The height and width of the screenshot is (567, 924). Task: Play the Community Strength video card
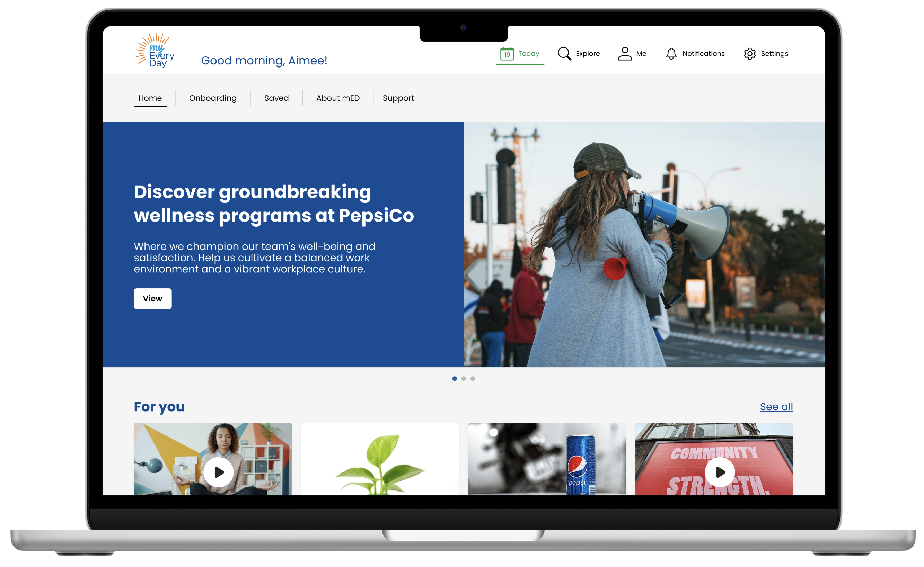tap(720, 472)
